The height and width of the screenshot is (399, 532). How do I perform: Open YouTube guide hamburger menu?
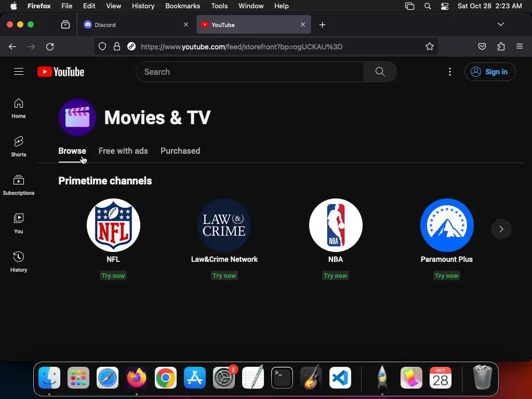pos(19,72)
